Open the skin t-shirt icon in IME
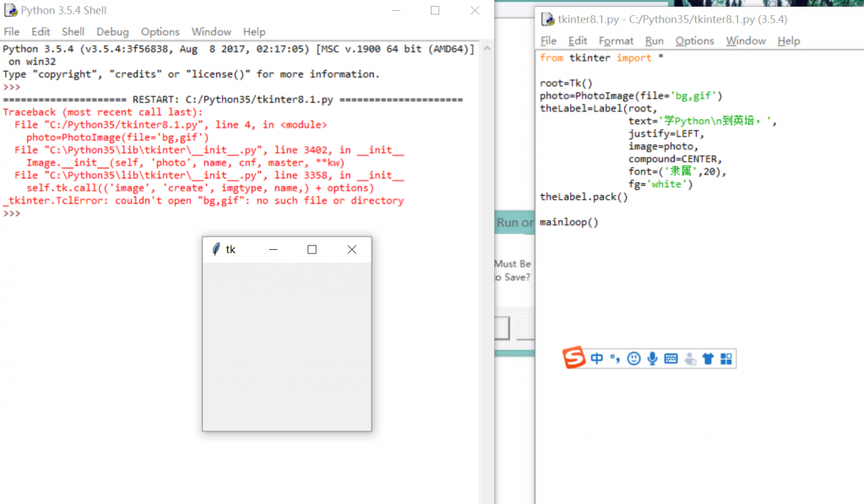This screenshot has height=504, width=864. coord(708,359)
